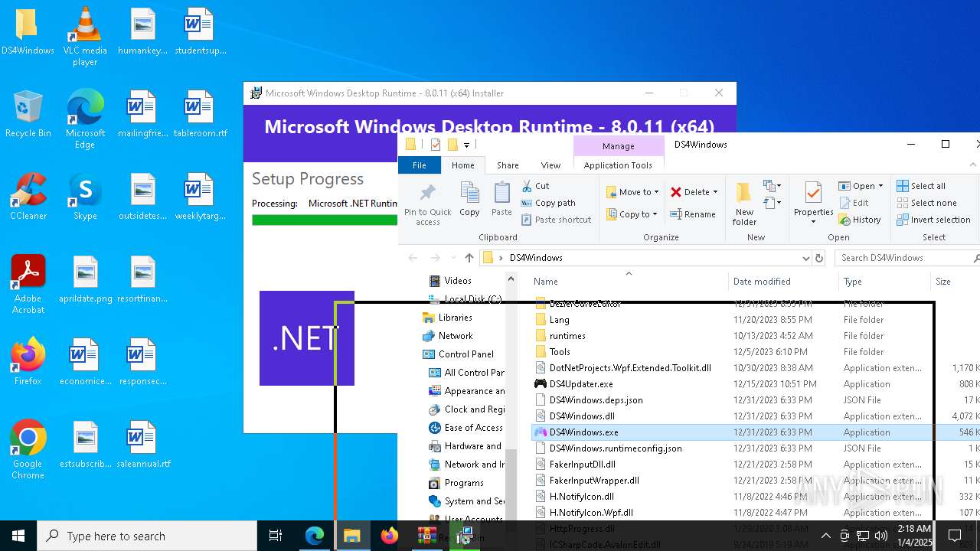
Task: Open Application Tools tab
Action: point(618,165)
